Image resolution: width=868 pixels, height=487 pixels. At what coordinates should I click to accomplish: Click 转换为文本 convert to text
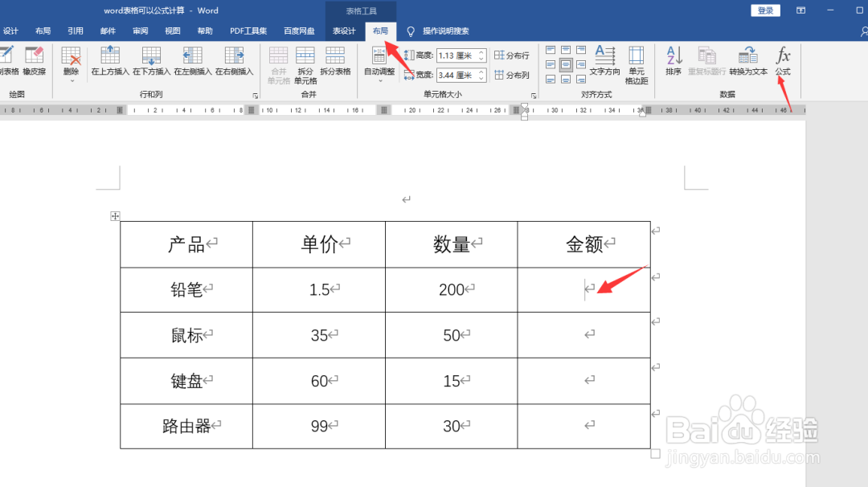pos(748,61)
